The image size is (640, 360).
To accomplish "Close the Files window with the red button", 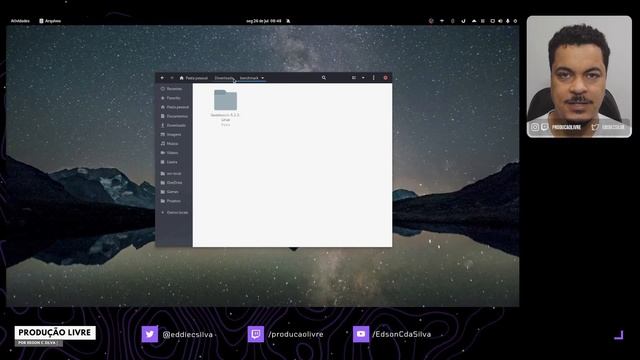I will tap(385, 78).
